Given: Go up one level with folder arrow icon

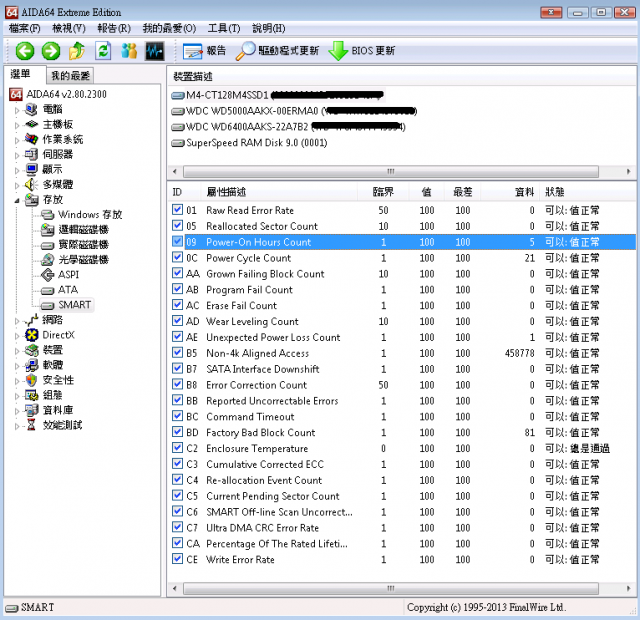Looking at the screenshot, I should (x=77, y=51).
